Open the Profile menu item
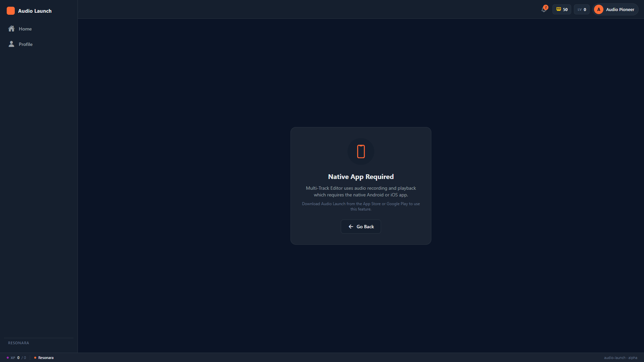 coord(25,44)
